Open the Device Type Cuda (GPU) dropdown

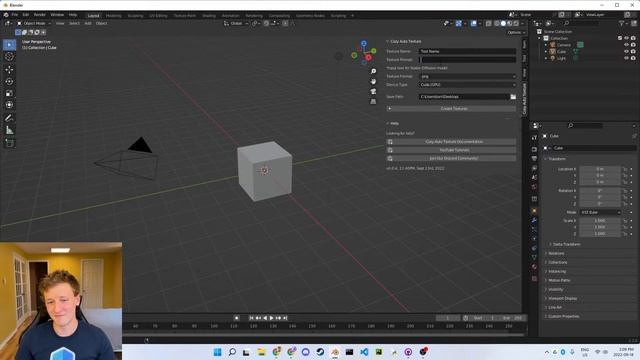pyautogui.click(x=467, y=84)
